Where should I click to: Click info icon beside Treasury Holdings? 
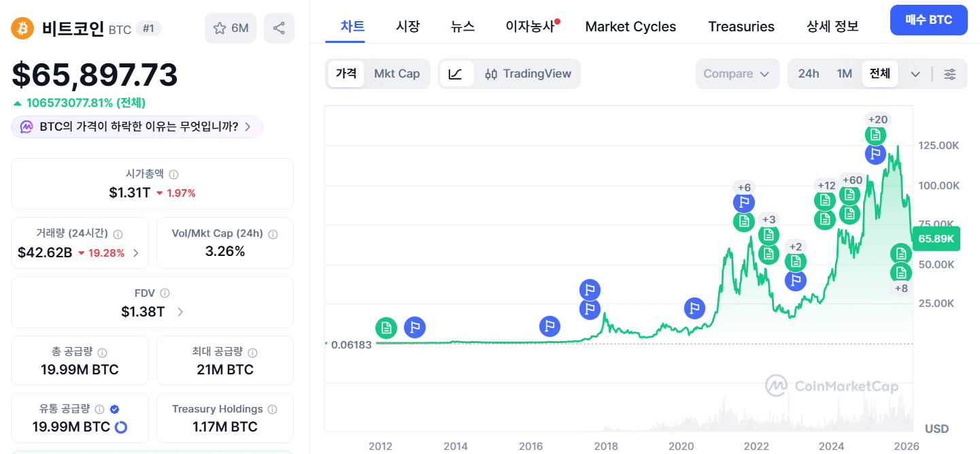click(x=273, y=409)
